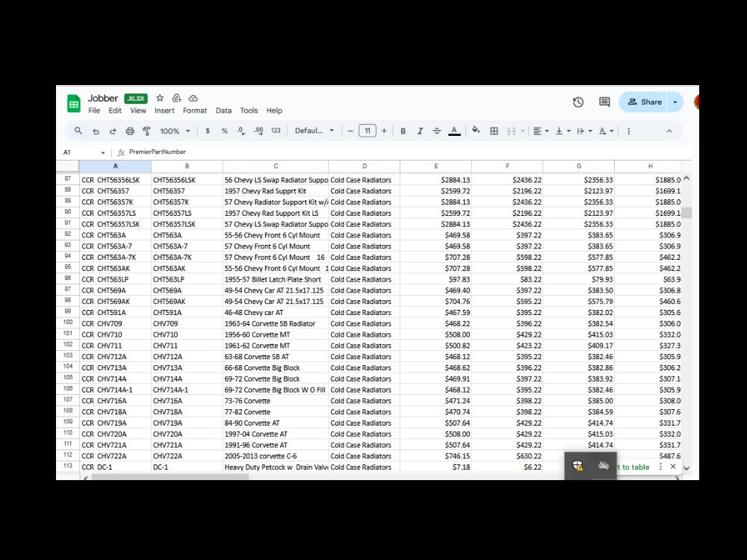Click the font size field showing 11
The image size is (747, 560).
[x=368, y=131]
